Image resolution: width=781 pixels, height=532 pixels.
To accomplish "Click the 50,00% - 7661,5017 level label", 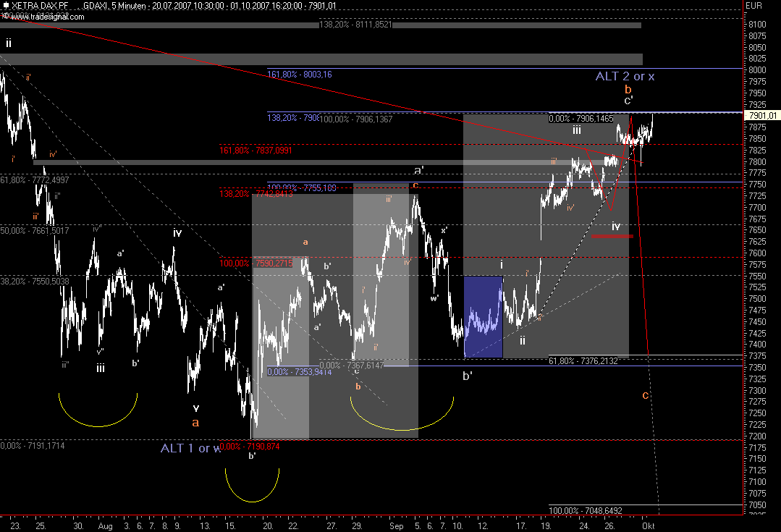I will 35,231.
